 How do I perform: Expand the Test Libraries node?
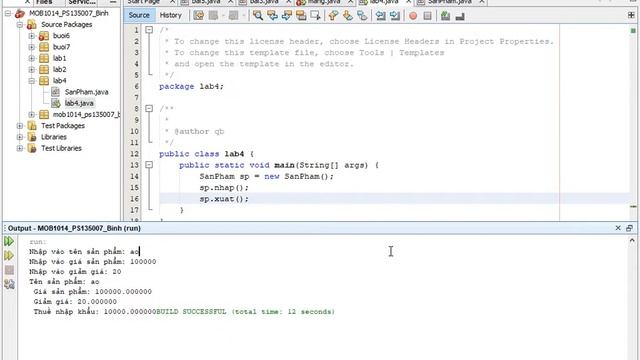(x=20, y=148)
